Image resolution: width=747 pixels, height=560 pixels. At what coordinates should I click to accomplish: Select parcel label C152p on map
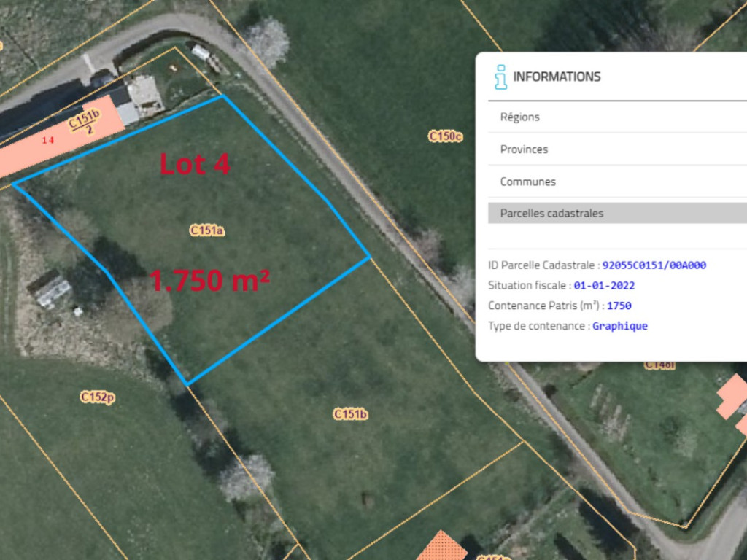(x=97, y=397)
